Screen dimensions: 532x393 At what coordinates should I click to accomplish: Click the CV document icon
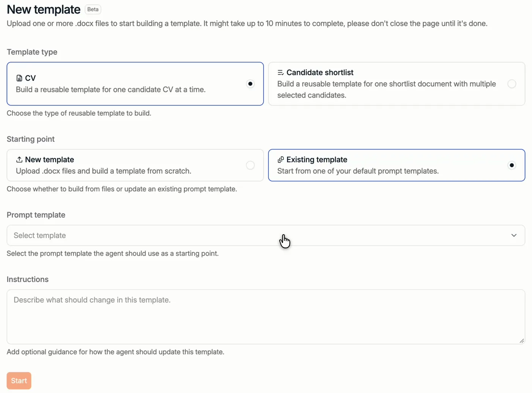pyautogui.click(x=19, y=78)
